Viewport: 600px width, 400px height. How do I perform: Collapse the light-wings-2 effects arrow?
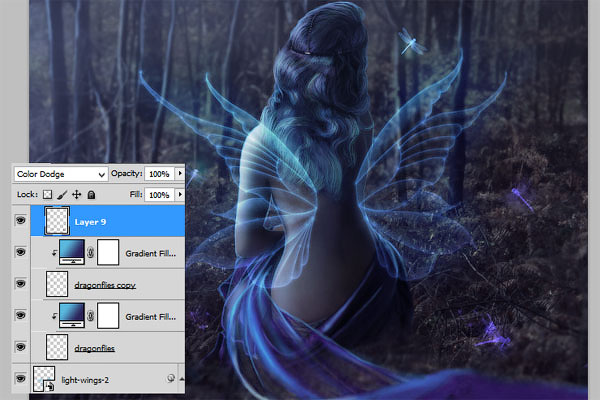[x=182, y=379]
